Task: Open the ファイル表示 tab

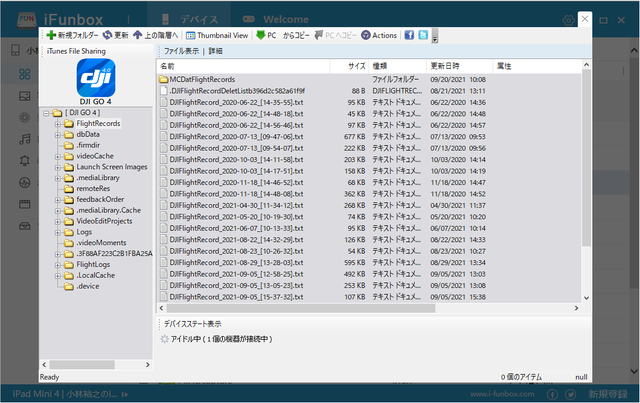Action: (181, 51)
